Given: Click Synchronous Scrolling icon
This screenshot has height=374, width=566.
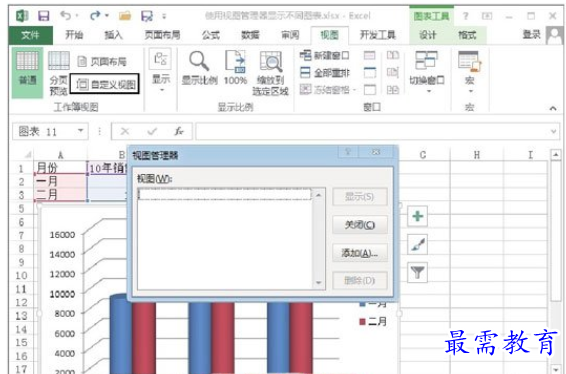Looking at the screenshot, I should pos(393,73).
